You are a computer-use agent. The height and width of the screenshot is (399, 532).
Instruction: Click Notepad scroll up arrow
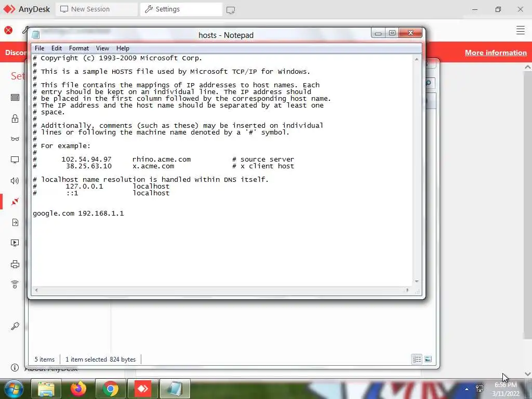click(417, 59)
